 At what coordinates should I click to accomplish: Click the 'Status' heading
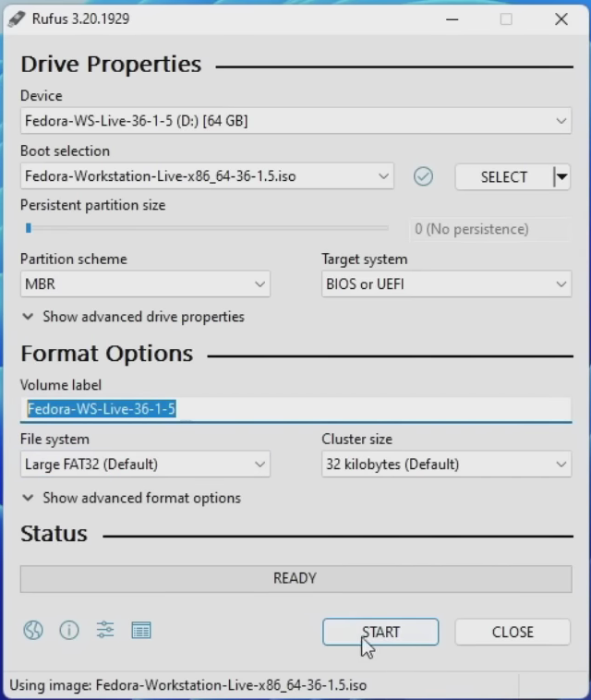(54, 534)
